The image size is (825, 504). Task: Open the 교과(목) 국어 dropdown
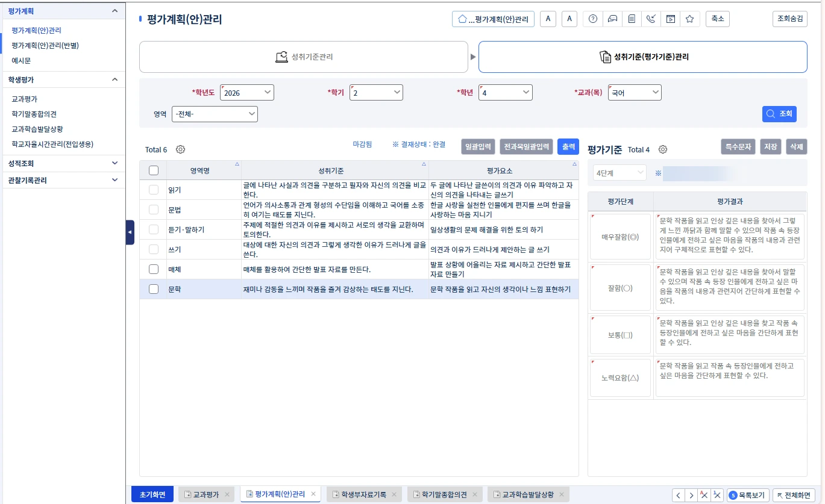[635, 93]
